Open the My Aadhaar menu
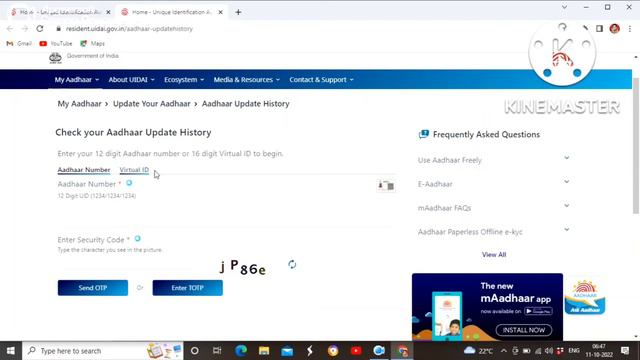Screen dimensions: 640x360 tap(77, 80)
